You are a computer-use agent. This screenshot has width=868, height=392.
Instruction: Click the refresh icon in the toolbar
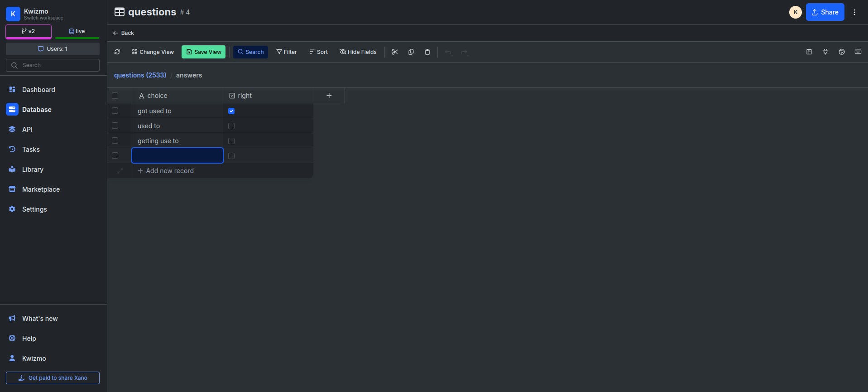117,52
